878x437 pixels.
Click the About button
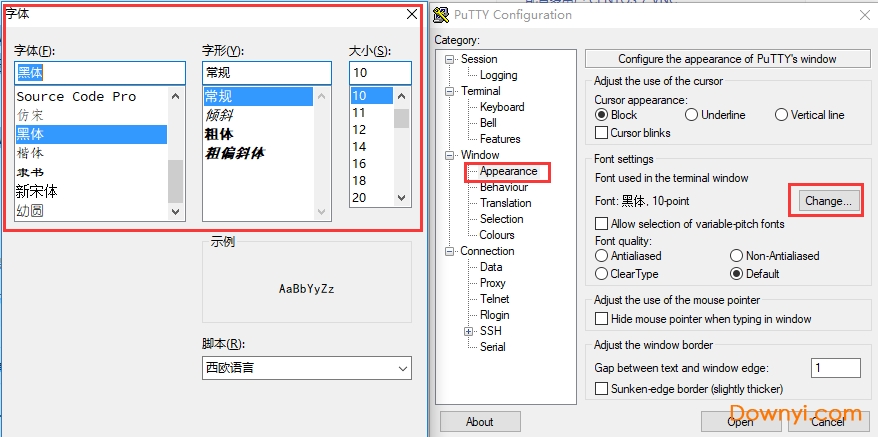click(x=479, y=422)
